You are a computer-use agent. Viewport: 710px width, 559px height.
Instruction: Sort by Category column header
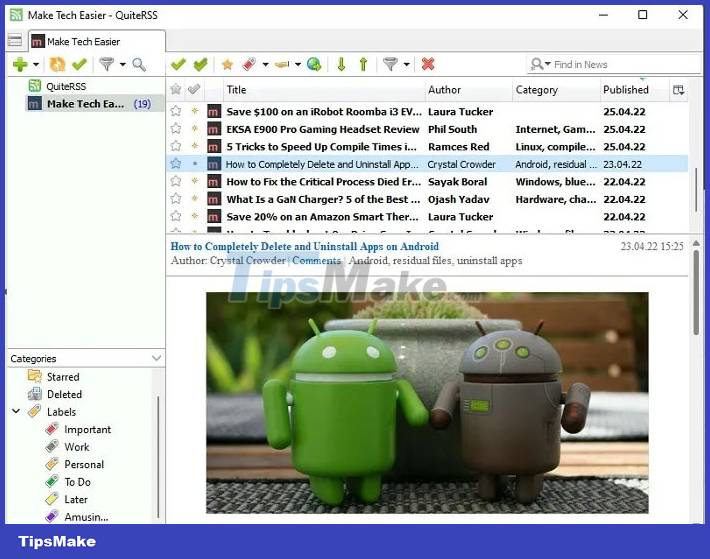click(556, 90)
